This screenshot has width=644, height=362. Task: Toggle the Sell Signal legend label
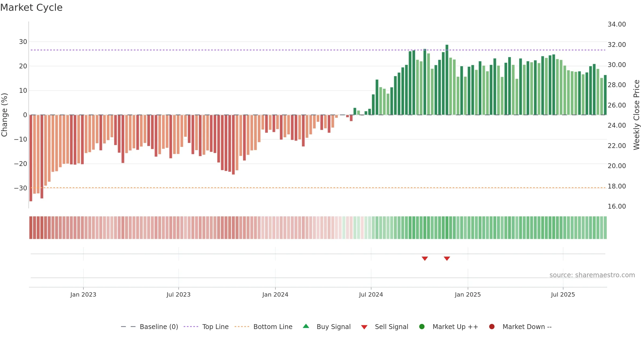point(391,327)
